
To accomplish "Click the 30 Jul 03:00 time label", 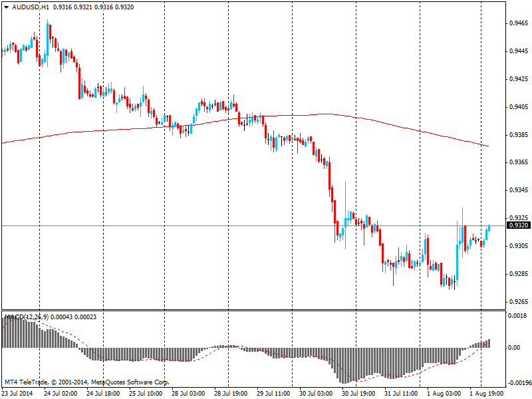I will [316, 394].
